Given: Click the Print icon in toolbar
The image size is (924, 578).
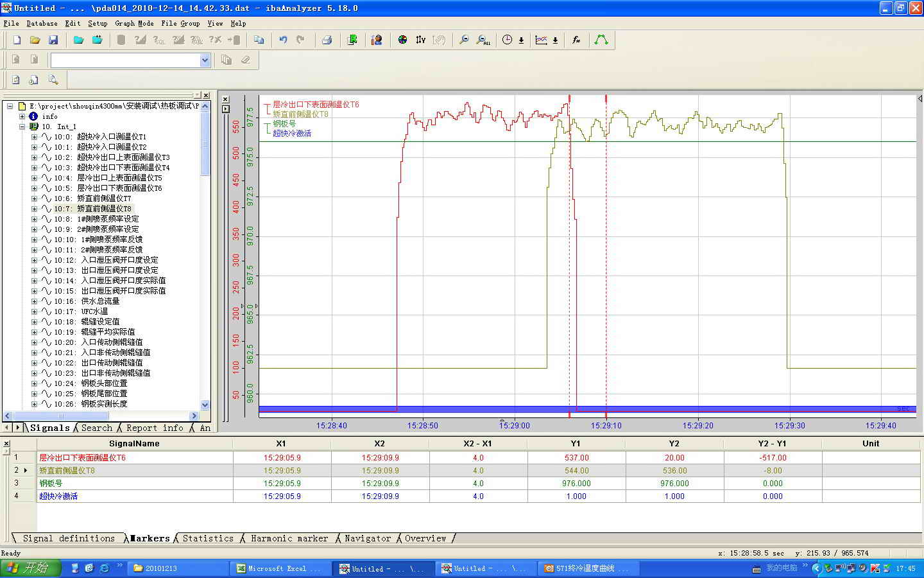Looking at the screenshot, I should tap(327, 40).
